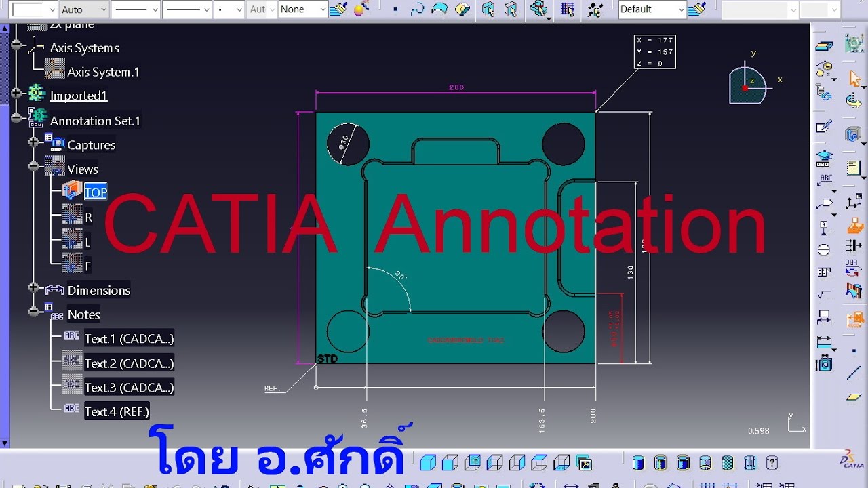868x488 pixels.
Task: Open the 'Default' style dropdown
Action: coord(652,9)
